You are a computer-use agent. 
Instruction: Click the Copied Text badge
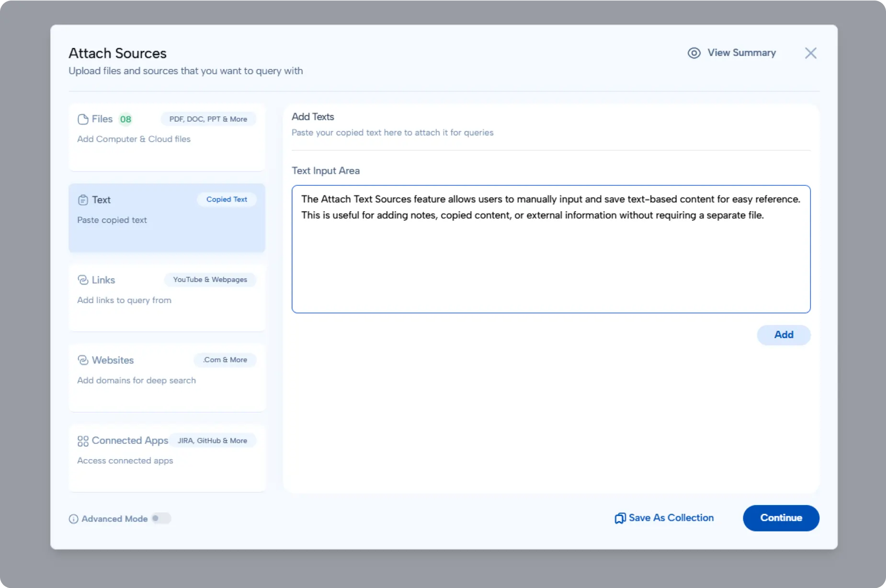pyautogui.click(x=227, y=199)
